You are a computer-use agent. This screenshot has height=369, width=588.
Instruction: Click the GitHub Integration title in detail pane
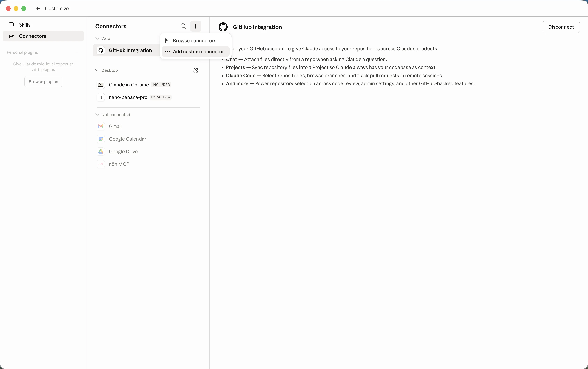click(257, 27)
